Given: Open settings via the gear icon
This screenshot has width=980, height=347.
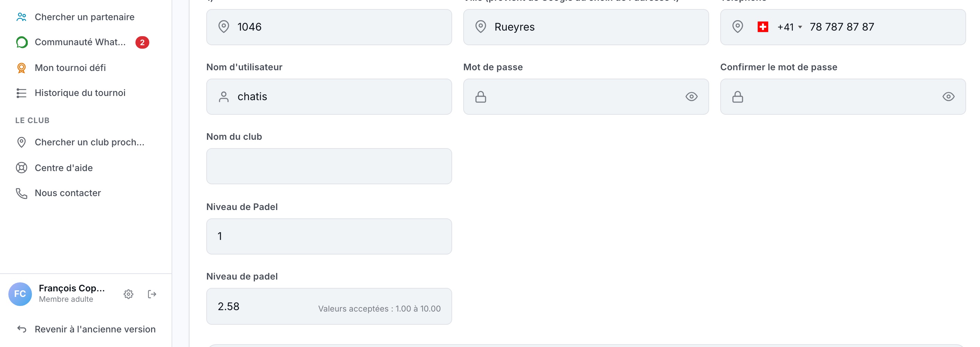Looking at the screenshot, I should (128, 294).
